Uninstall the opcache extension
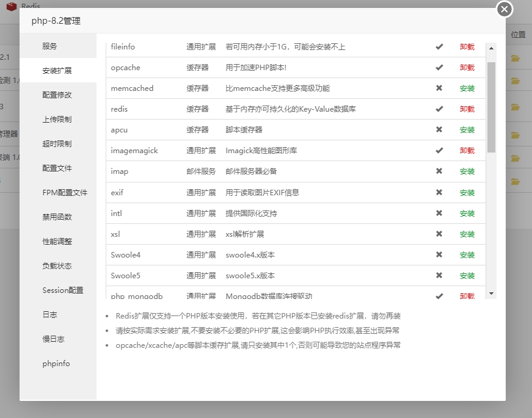Viewport: 532px width, 418px height. (467, 68)
